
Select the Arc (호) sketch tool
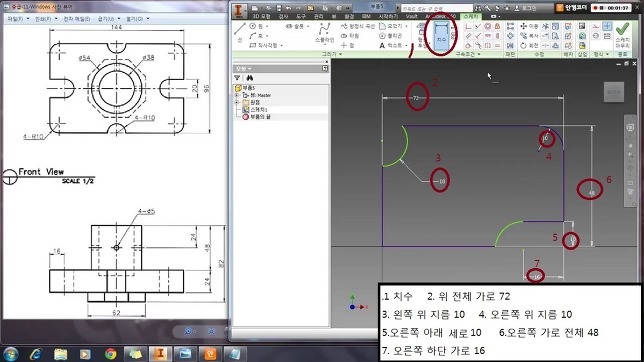[256, 36]
